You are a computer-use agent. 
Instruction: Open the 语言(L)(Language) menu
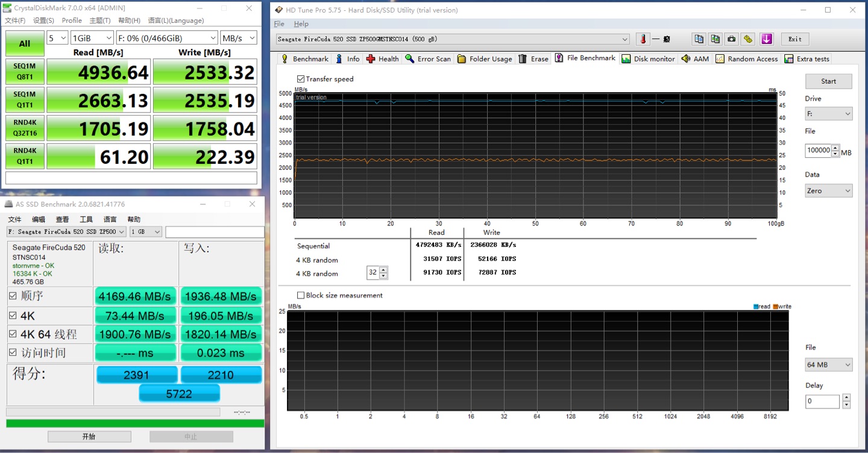[176, 20]
